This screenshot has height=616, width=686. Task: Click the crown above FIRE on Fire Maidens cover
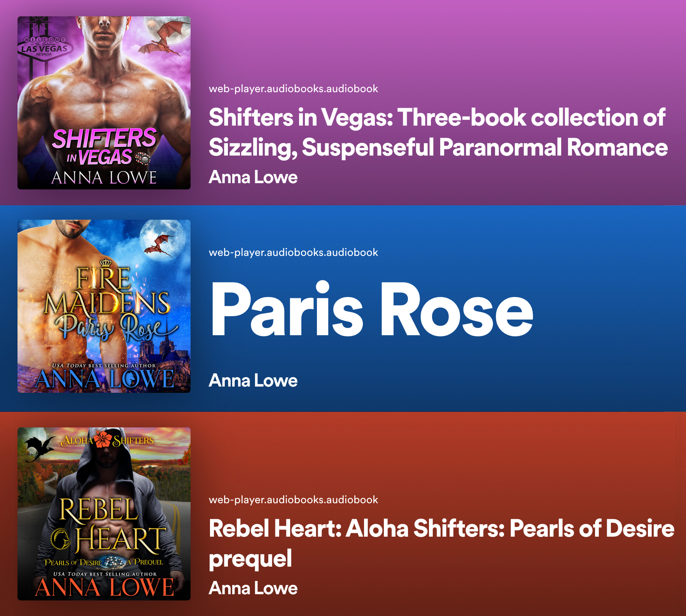coord(106,263)
